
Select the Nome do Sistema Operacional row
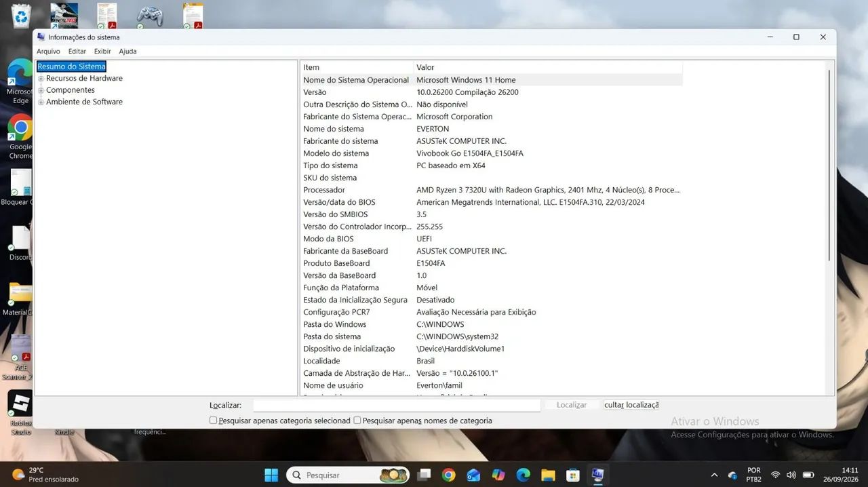pos(492,80)
